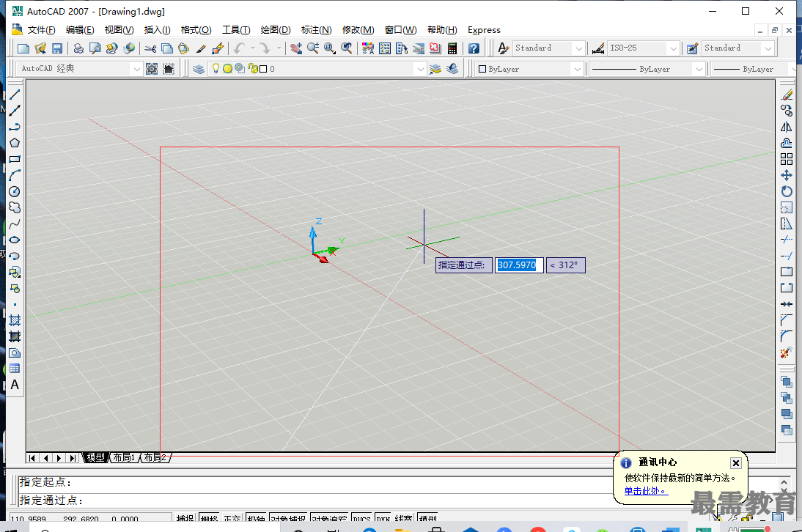Open the AutoCAD 经典 workspace dropdown
Screen dimensions: 802x532
tap(136, 68)
